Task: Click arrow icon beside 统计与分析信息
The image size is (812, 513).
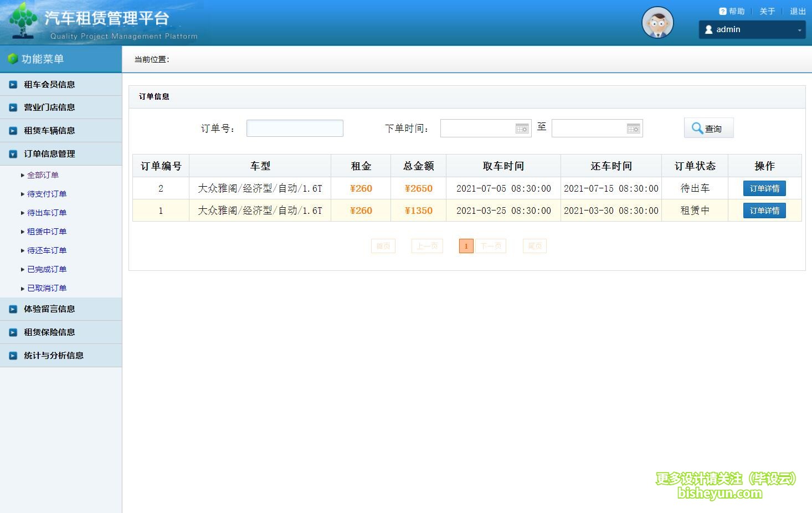Action: pyautogui.click(x=13, y=356)
